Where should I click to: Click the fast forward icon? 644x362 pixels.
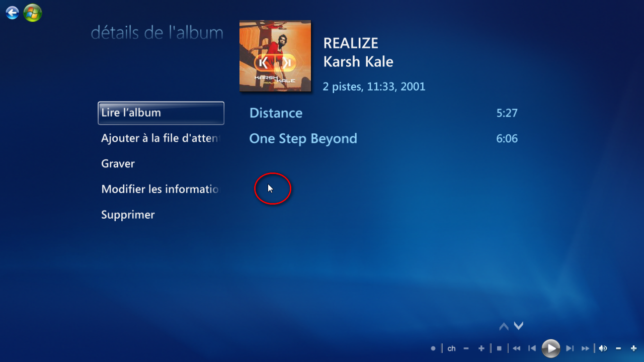pos(585,348)
